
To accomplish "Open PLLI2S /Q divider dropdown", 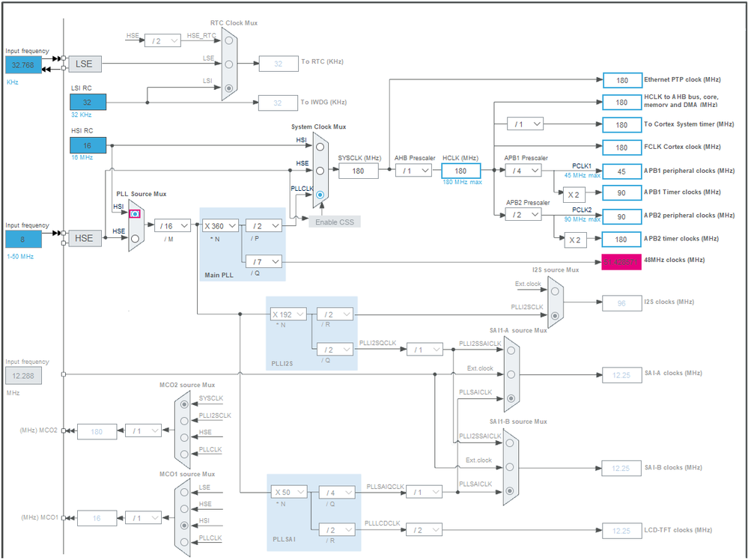I will 335,350.
